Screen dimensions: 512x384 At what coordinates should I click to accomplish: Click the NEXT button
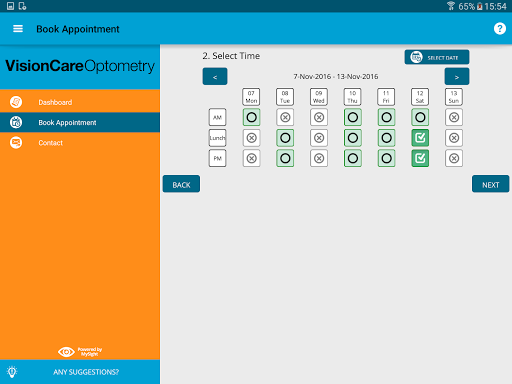click(x=490, y=184)
